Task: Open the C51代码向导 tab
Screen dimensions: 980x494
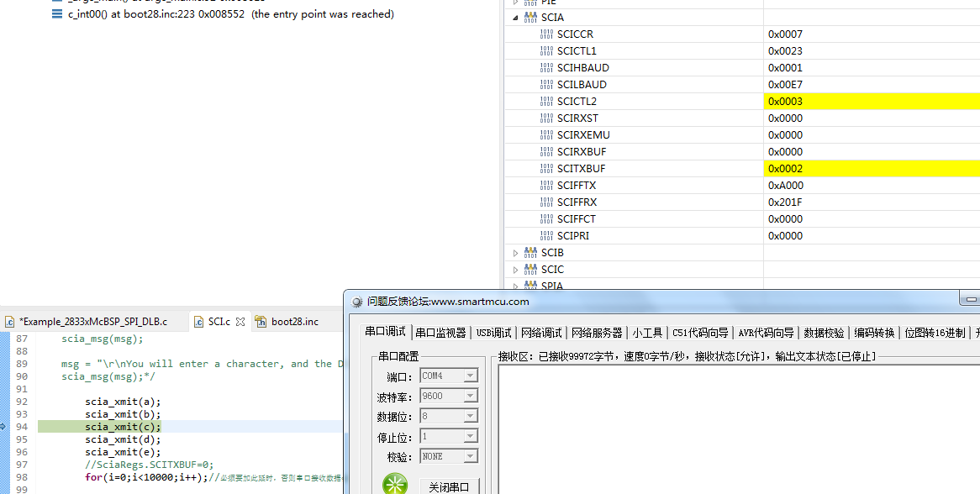Action: 700,333
